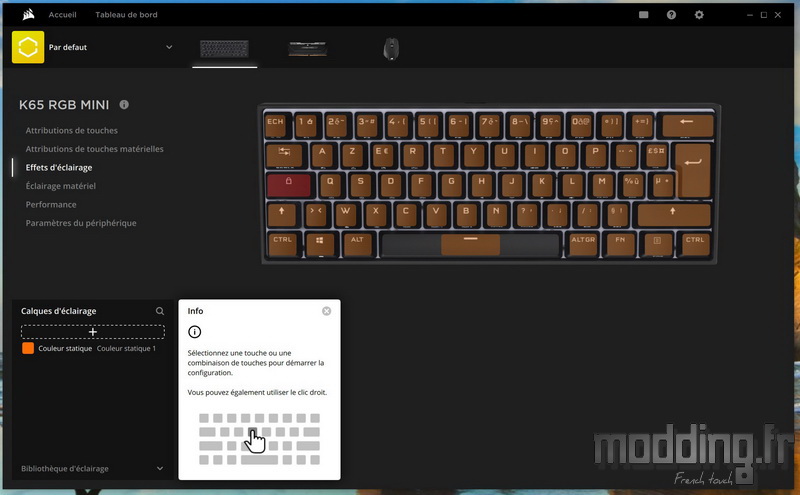800x495 pixels.
Task: Select the R key on keyboard
Action: pyautogui.click(x=413, y=155)
